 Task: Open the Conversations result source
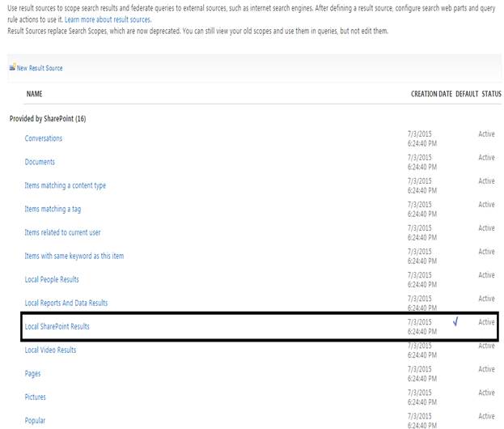coord(44,138)
